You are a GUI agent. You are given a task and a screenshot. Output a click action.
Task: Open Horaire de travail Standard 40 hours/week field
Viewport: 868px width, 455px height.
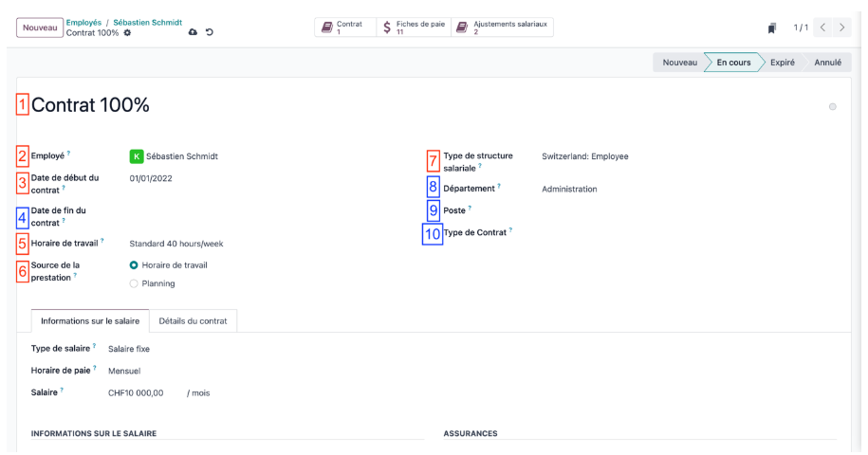(271, 244)
